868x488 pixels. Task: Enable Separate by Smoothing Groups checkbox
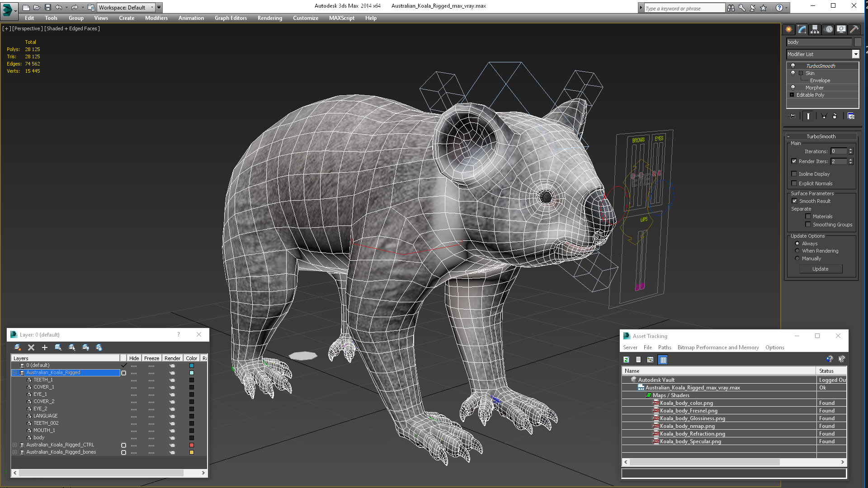[808, 225]
